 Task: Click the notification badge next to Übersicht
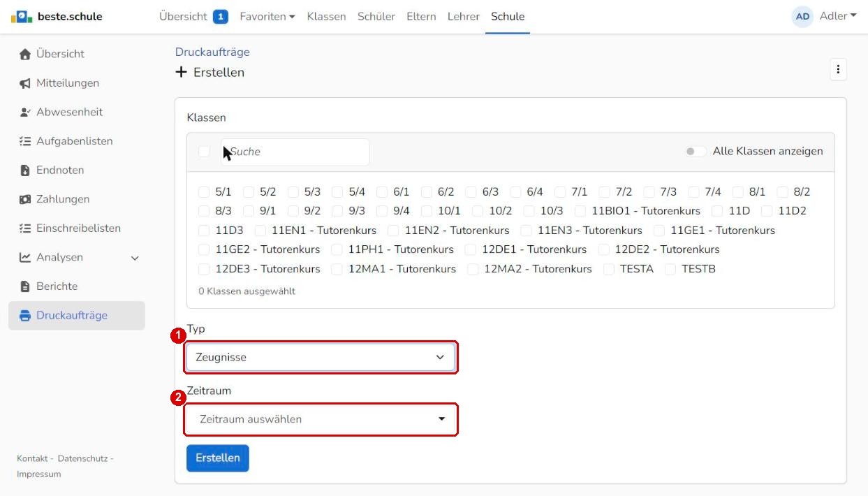(x=221, y=17)
